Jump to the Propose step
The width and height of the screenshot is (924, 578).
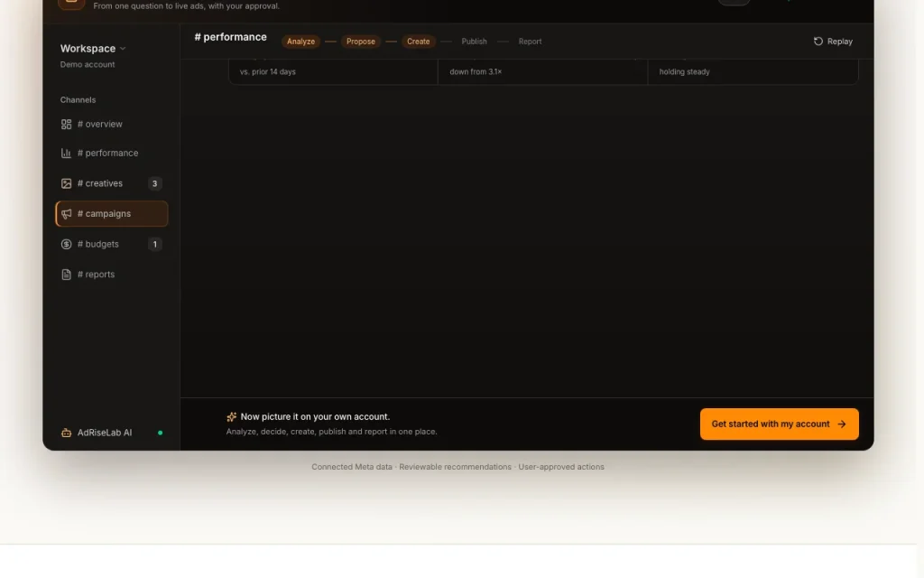point(361,42)
